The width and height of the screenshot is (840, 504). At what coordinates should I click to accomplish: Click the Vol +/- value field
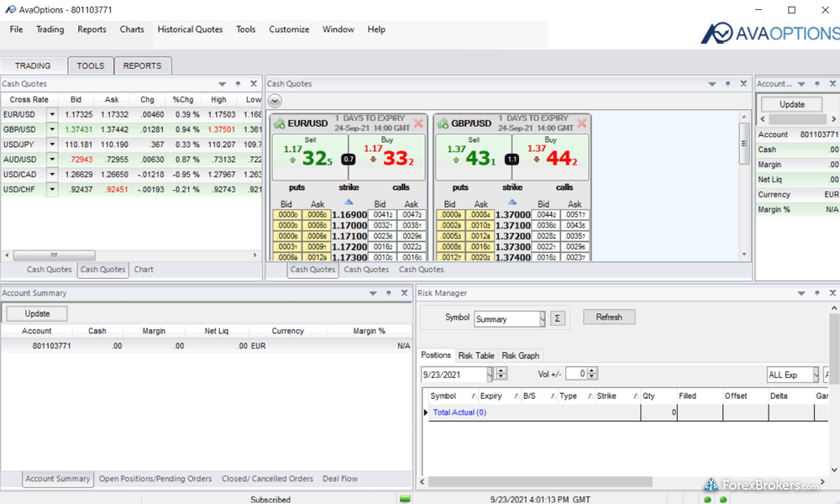tap(576, 374)
